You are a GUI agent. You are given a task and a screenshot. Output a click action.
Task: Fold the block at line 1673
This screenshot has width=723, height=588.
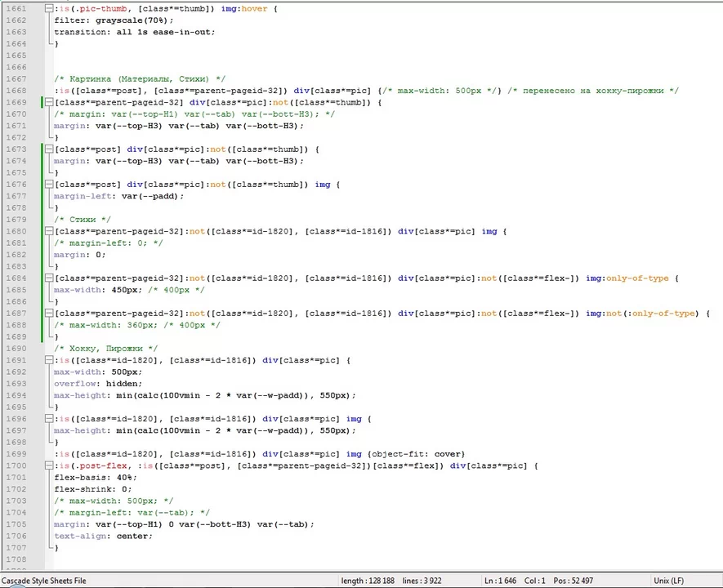[x=49, y=149]
